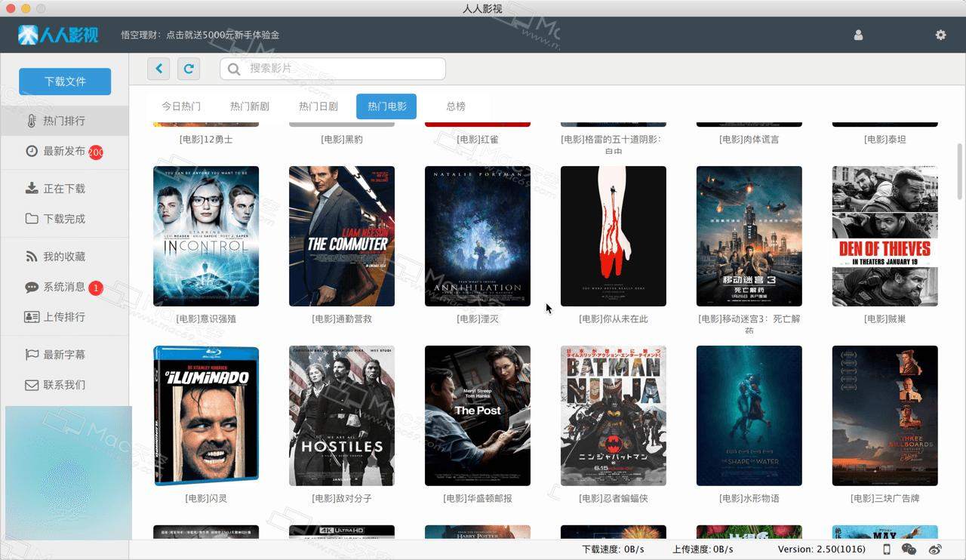Click the vertical scrollbar of the movie list

pos(960,171)
